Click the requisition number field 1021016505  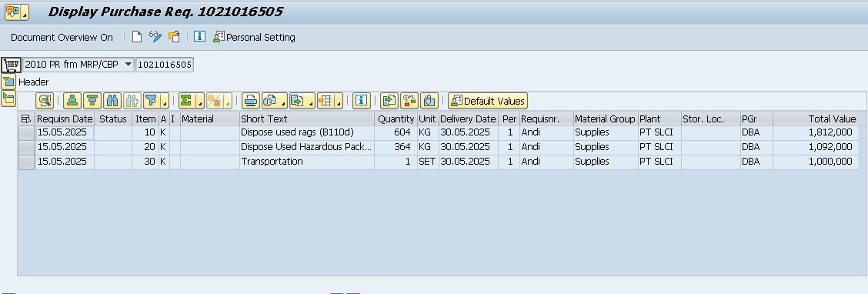(x=165, y=65)
